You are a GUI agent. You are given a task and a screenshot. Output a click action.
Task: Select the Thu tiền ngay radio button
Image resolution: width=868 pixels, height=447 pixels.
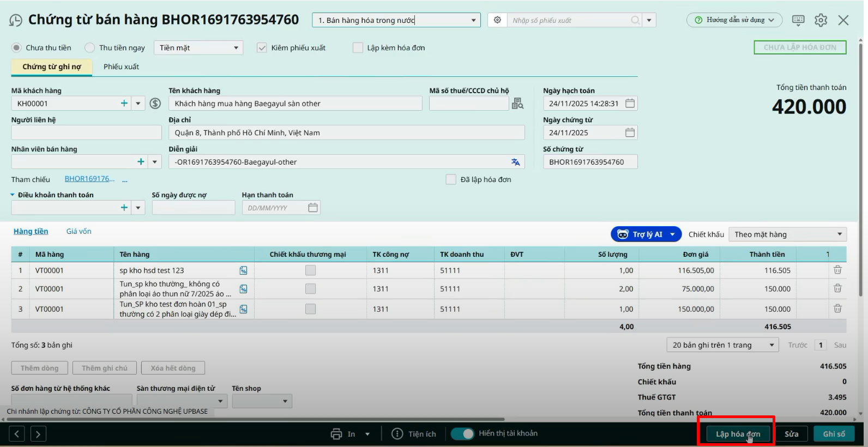click(90, 48)
